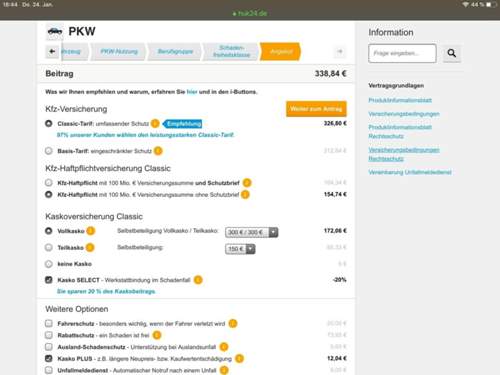500x375 pixels.
Task: Select the keine Kasko option
Action: 49,264
